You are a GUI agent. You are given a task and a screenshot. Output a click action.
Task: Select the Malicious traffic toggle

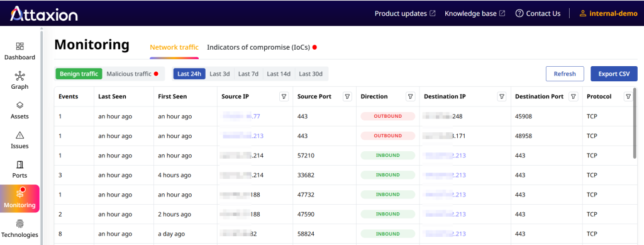pyautogui.click(x=132, y=74)
